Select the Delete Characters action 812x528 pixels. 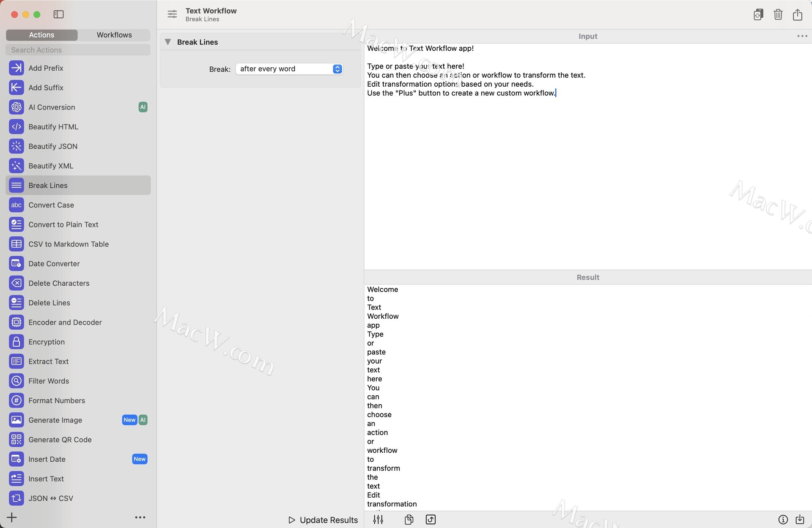[78, 283]
